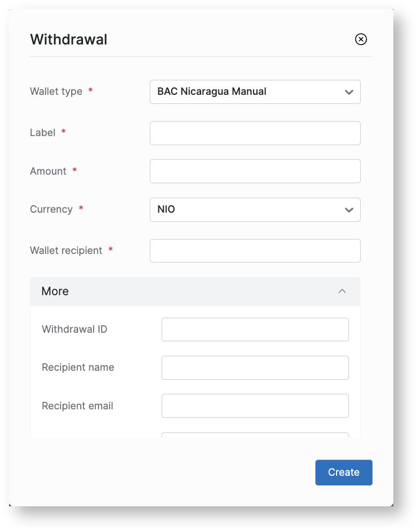Click the Wallet type field label
The height and width of the screenshot is (532, 419).
[x=56, y=92]
